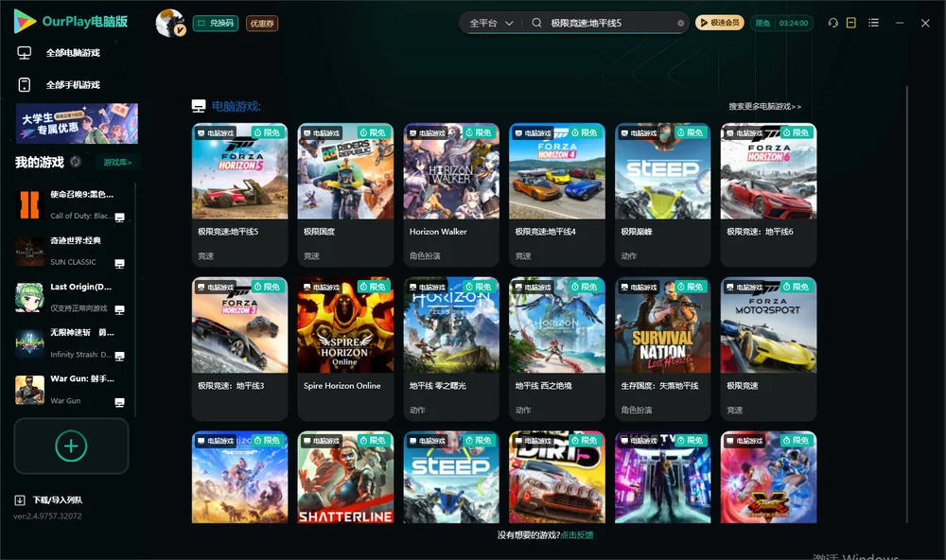
Task: Click the 限免 03:24:00 timer badge
Action: pos(781,23)
